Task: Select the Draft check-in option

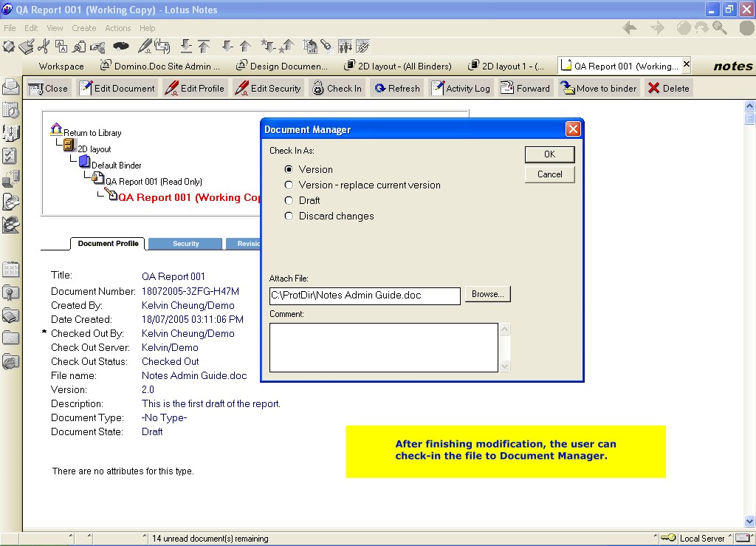Action: (x=289, y=200)
